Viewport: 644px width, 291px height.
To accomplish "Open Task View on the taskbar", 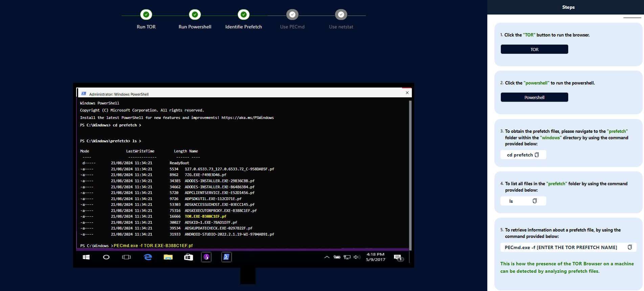I will point(126,257).
